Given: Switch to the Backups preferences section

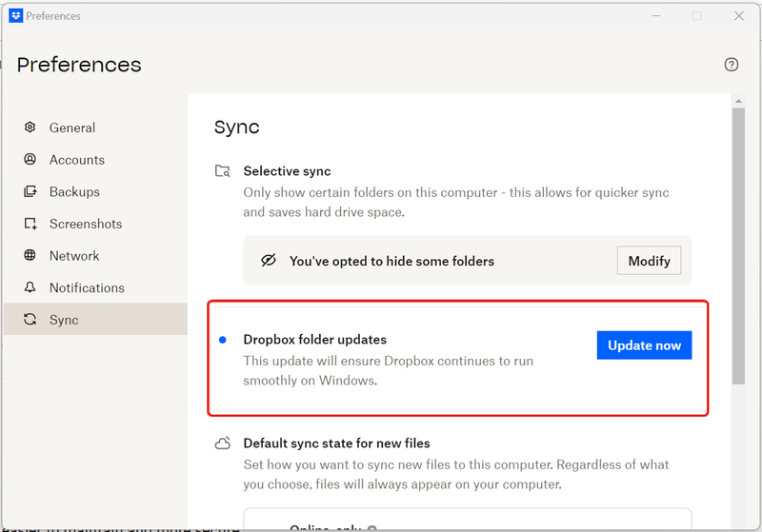Looking at the screenshot, I should [73, 192].
